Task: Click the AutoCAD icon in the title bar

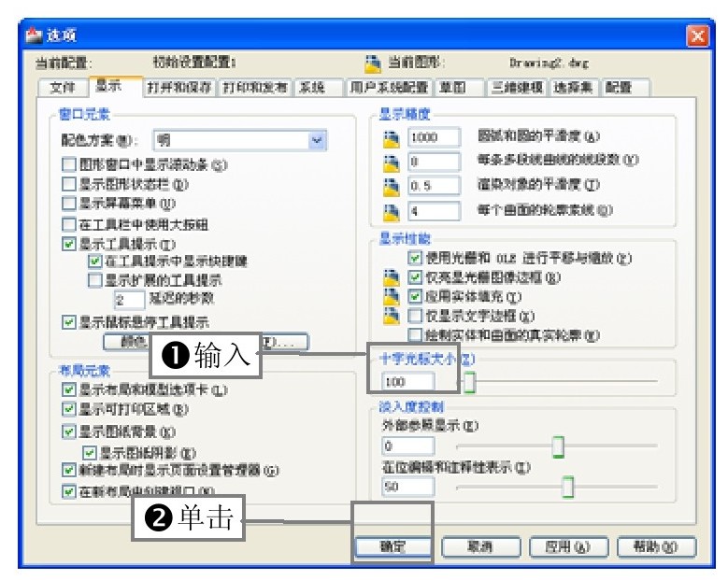Action: (x=33, y=35)
